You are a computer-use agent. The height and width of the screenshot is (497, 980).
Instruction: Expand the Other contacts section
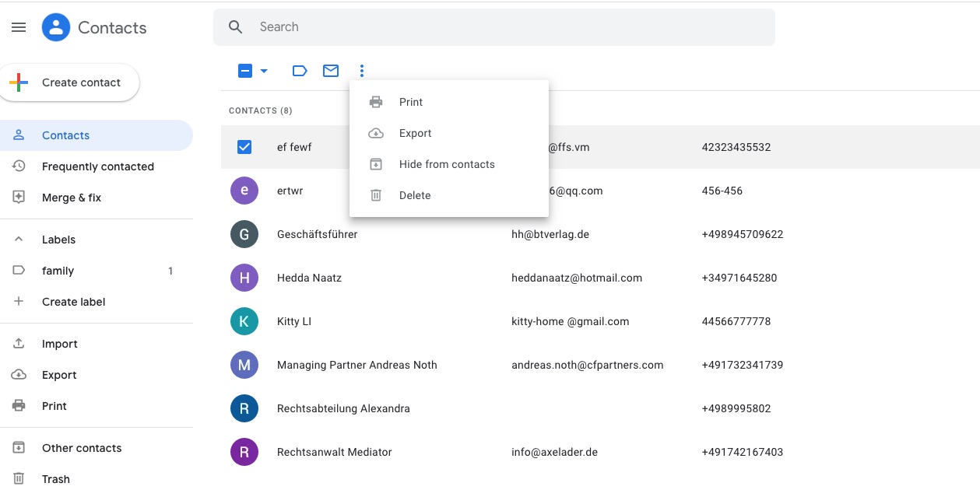coord(81,447)
